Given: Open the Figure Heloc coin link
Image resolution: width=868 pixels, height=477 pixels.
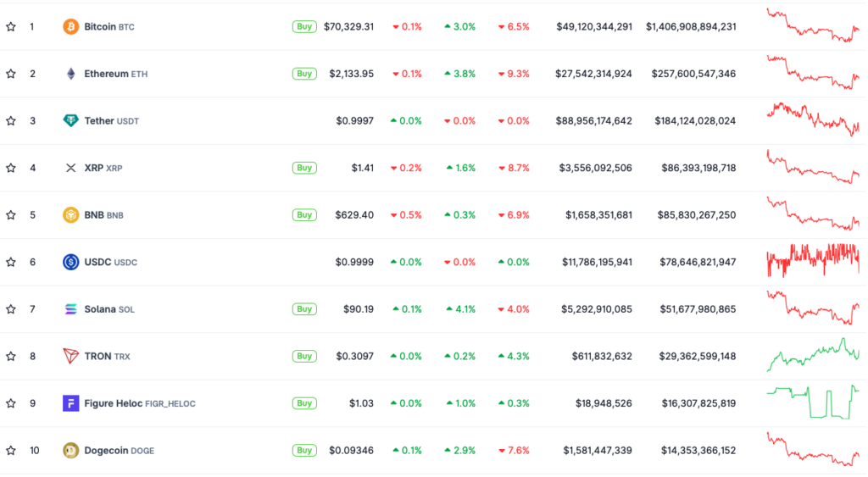Looking at the screenshot, I should click(x=139, y=403).
